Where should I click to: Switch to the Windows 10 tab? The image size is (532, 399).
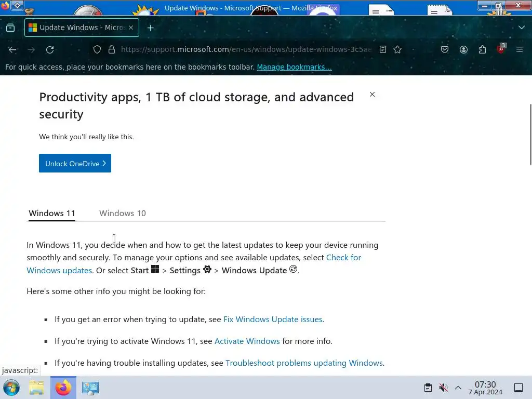click(x=123, y=214)
